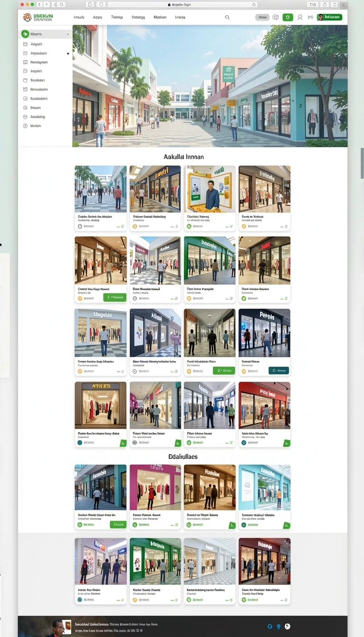The image size is (364, 637).
Task: Expand the dropdown arrow on the highlighted sidebar item
Action: [x=68, y=35]
